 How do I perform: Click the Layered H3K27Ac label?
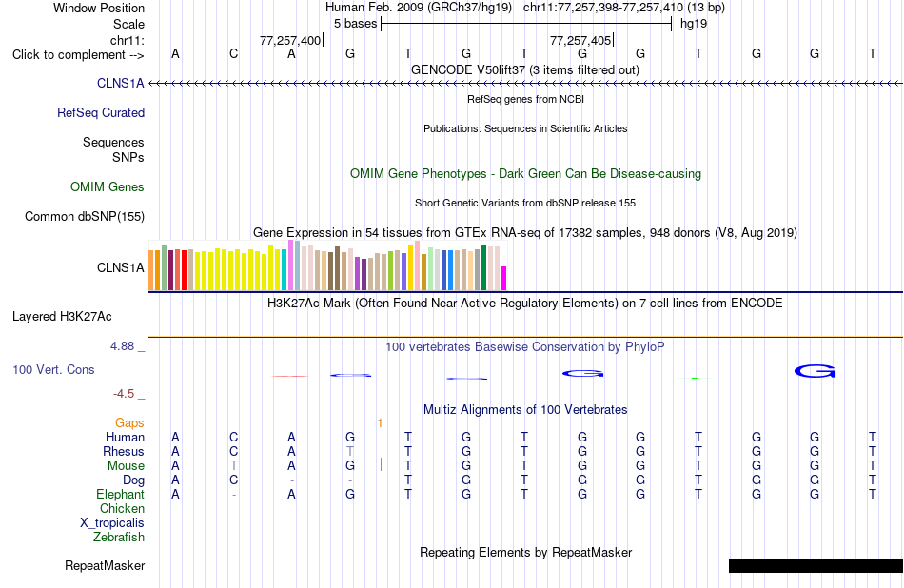click(62, 317)
